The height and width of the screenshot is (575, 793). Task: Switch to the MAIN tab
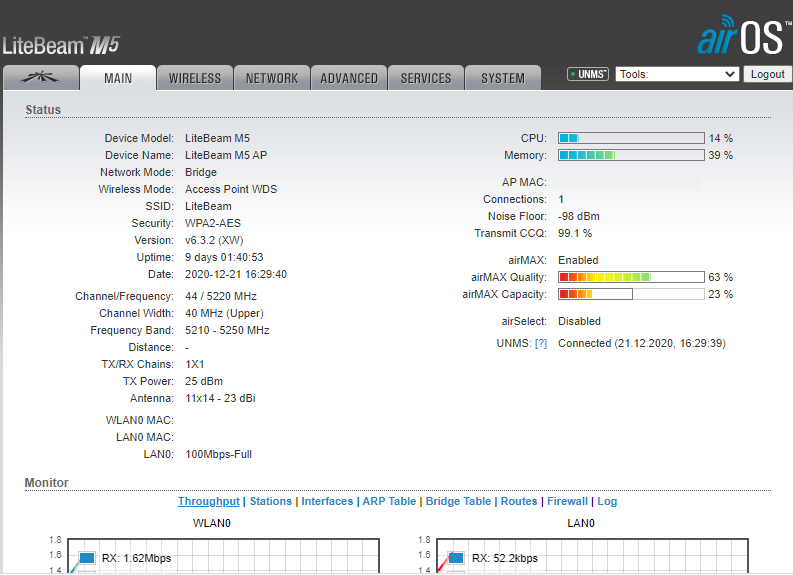[118, 78]
